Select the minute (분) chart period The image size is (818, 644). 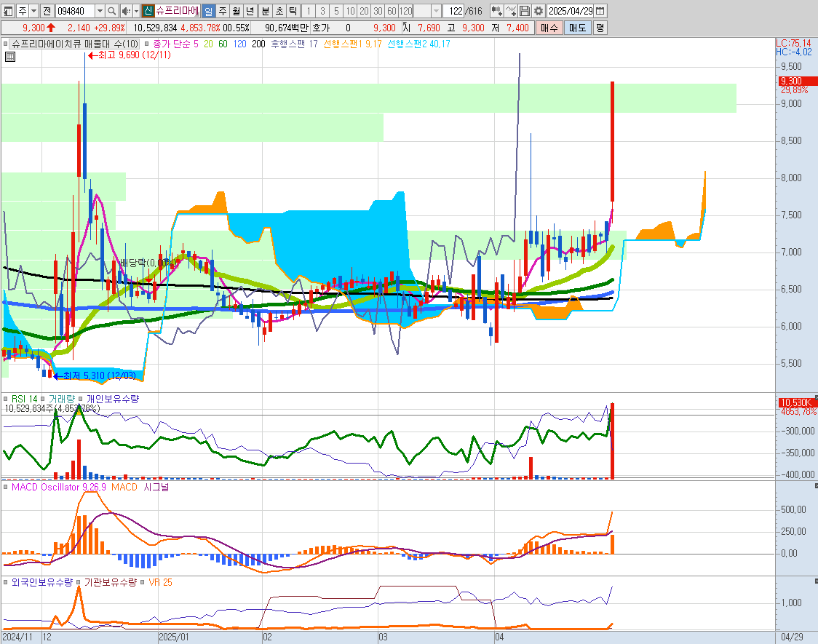click(x=266, y=11)
